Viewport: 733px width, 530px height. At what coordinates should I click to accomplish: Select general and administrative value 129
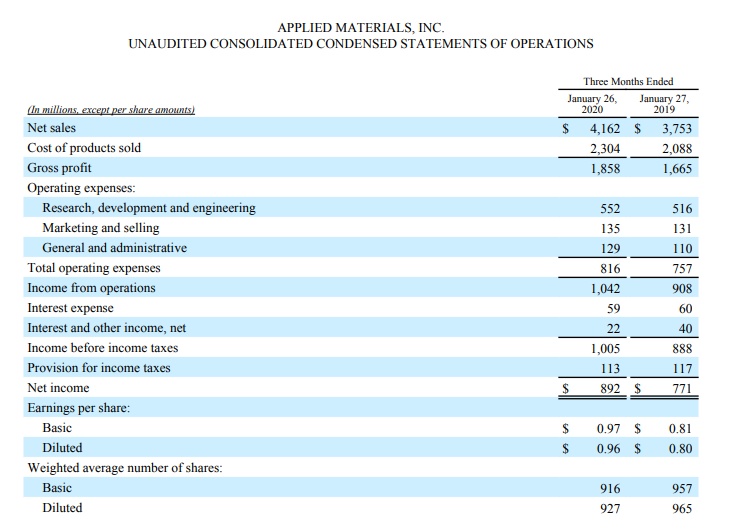tap(610, 249)
